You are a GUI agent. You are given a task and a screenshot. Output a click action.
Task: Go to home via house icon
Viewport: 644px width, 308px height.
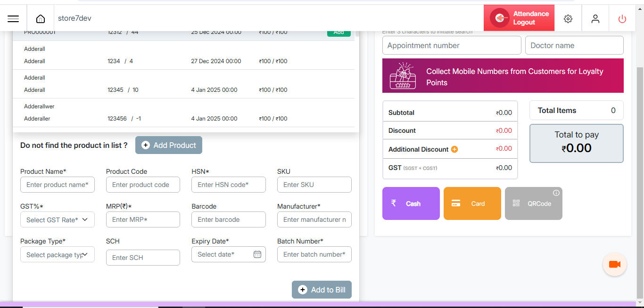coord(41,18)
